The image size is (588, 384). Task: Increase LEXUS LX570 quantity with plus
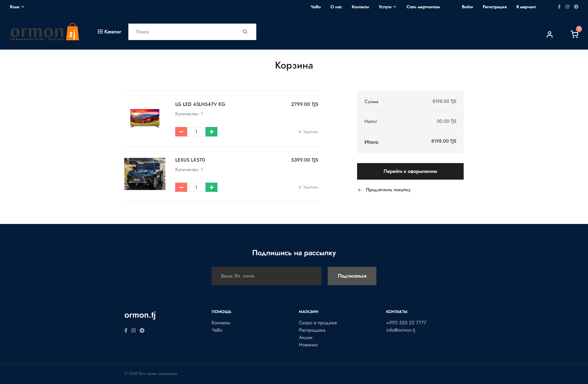click(x=211, y=187)
